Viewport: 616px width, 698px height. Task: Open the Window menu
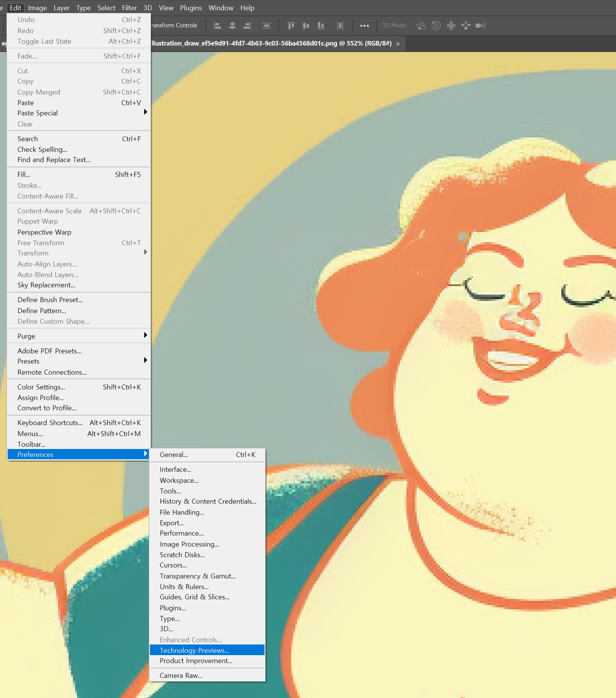pyautogui.click(x=221, y=8)
